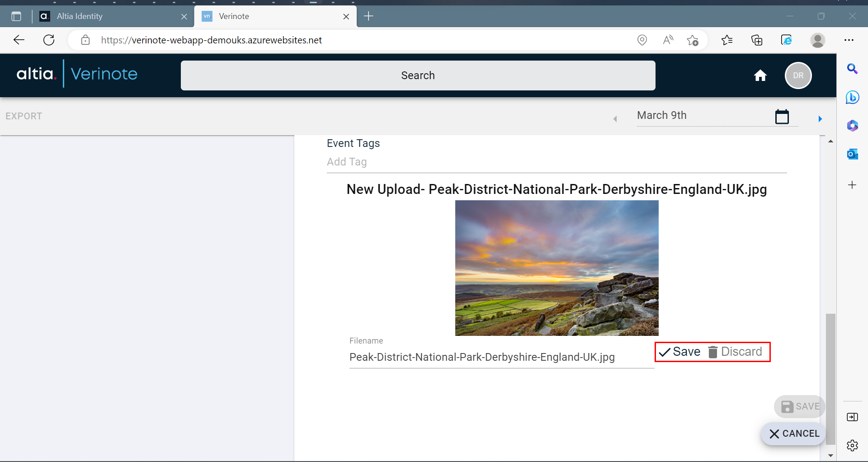Open the DR user avatar menu
Viewport: 868px width, 462px height.
pyautogui.click(x=798, y=75)
